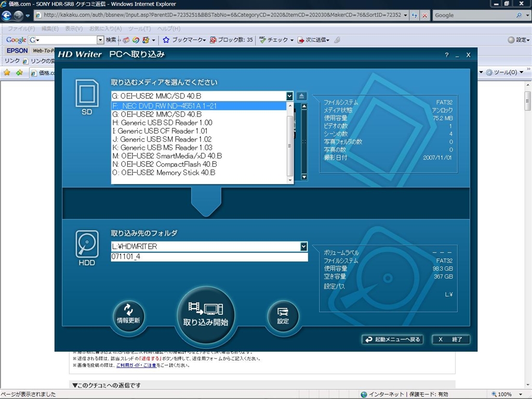The image size is (532, 399).
Task: Open Google toolbar 設定 menu
Action: pos(518,39)
